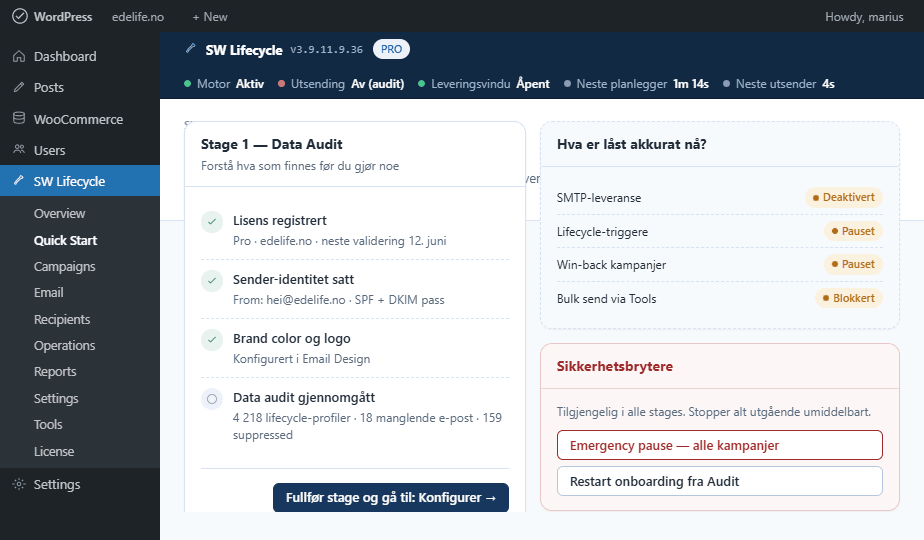Click the green check beside Brand color og logo
924x540 pixels.
(x=212, y=340)
